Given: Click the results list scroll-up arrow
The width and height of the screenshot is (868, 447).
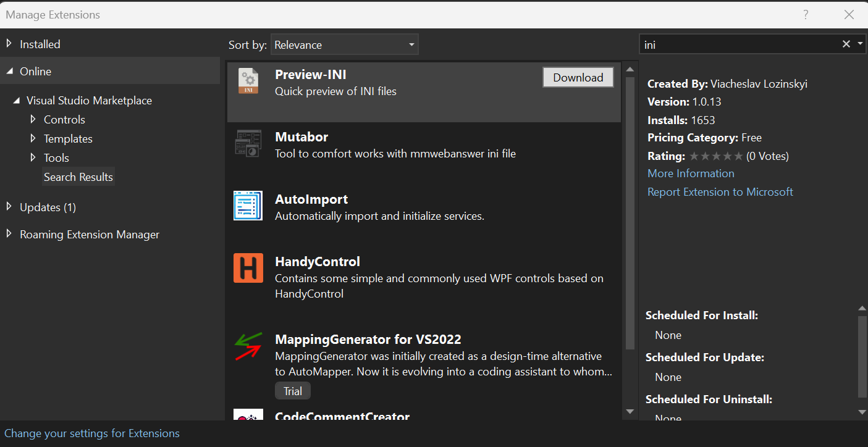Looking at the screenshot, I should click(x=630, y=69).
